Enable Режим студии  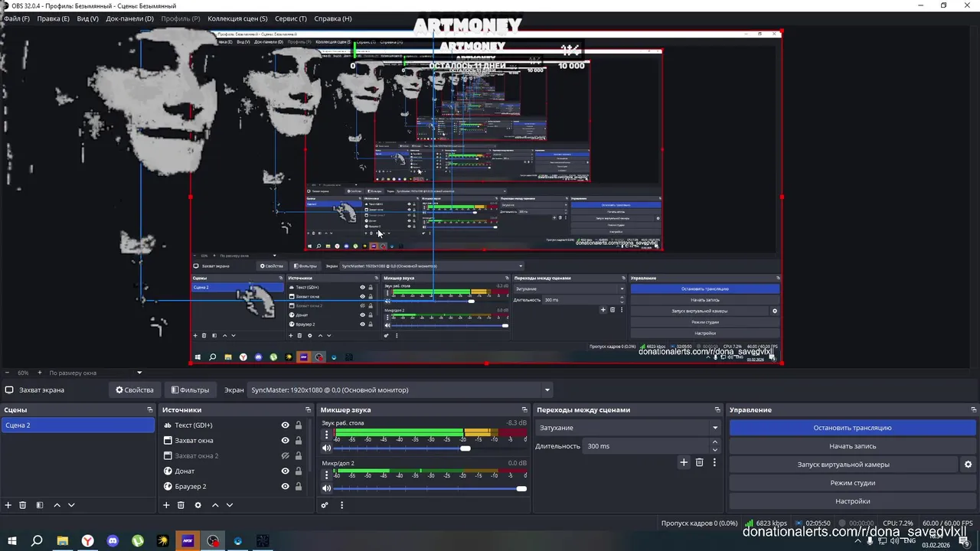(852, 483)
